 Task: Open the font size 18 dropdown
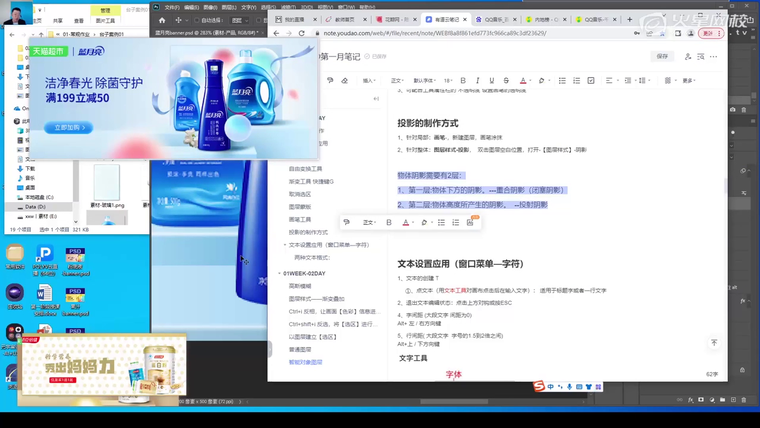[x=449, y=80]
